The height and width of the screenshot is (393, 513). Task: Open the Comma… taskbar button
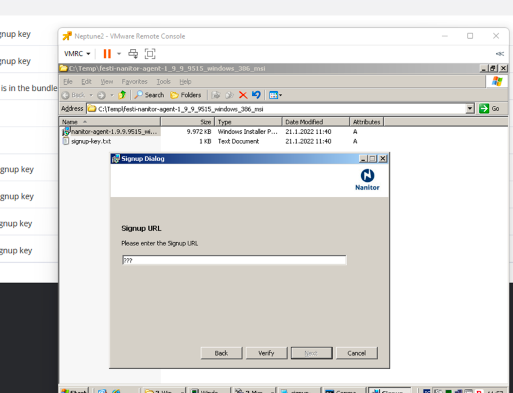click(x=344, y=391)
